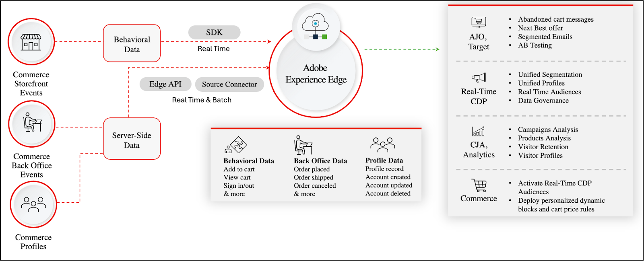
Task: Click the Edge API pill label
Action: pos(165,84)
